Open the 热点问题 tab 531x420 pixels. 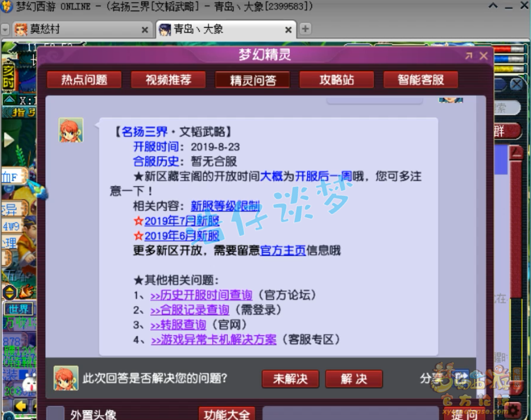[x=84, y=80]
